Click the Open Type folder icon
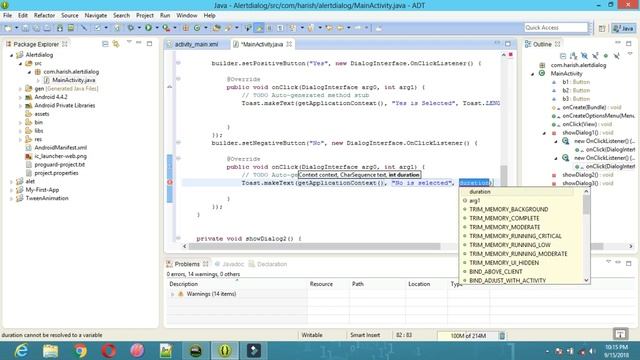 tap(217, 28)
